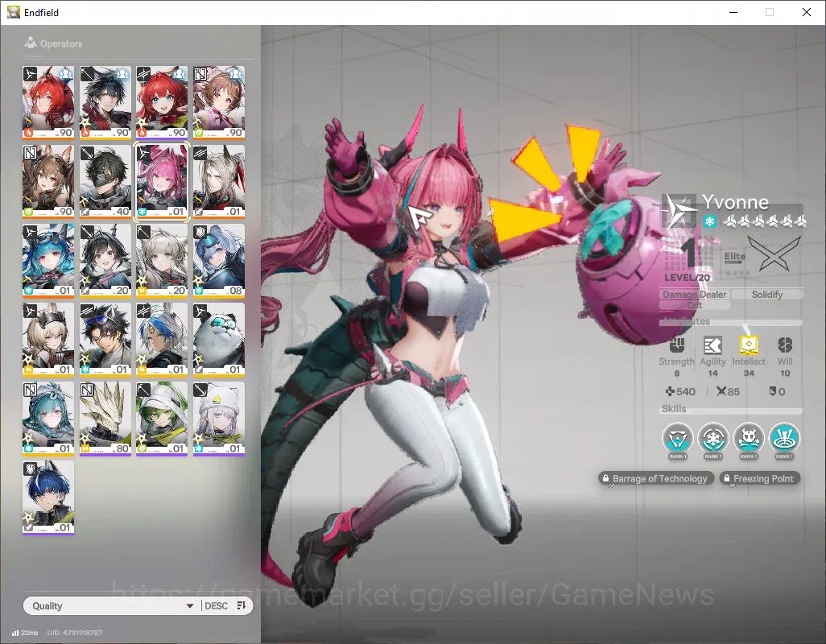
Task: Select the blue-haired goggles operator card
Action: tap(48, 260)
